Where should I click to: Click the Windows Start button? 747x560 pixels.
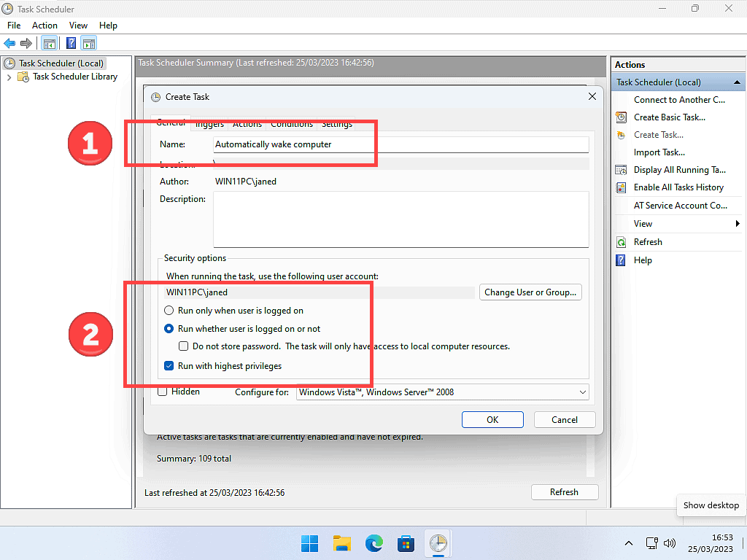click(x=310, y=543)
